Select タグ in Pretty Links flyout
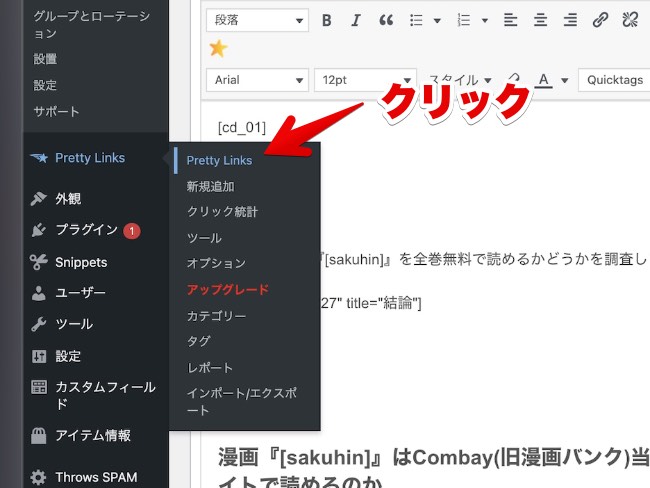This screenshot has height=488, width=650. tap(199, 341)
